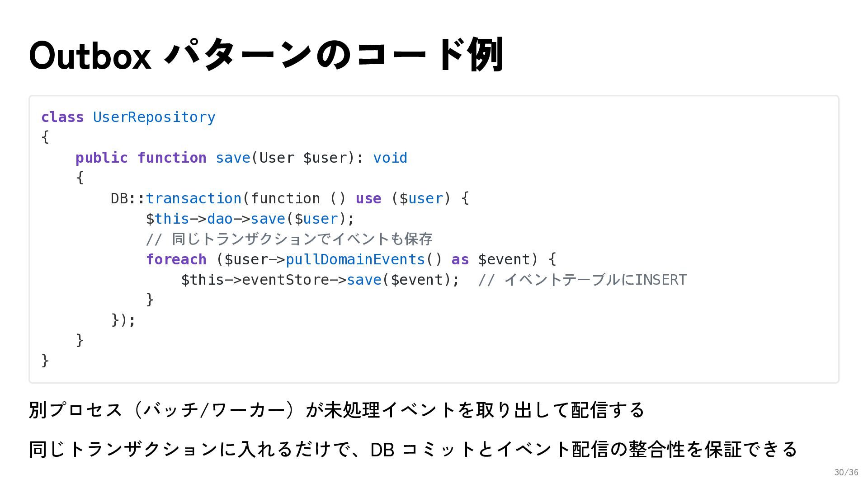868x488 pixels.
Task: Click the "foreach" keyword
Action: coord(176,259)
